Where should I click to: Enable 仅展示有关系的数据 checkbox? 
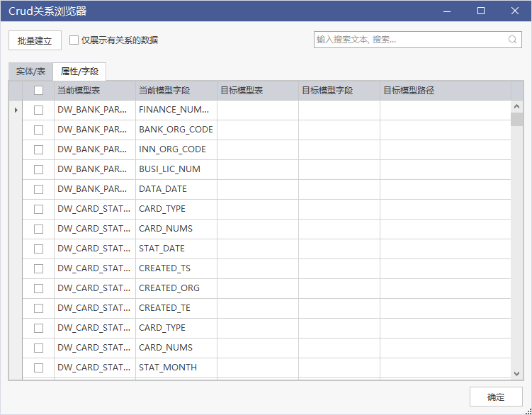(74, 40)
